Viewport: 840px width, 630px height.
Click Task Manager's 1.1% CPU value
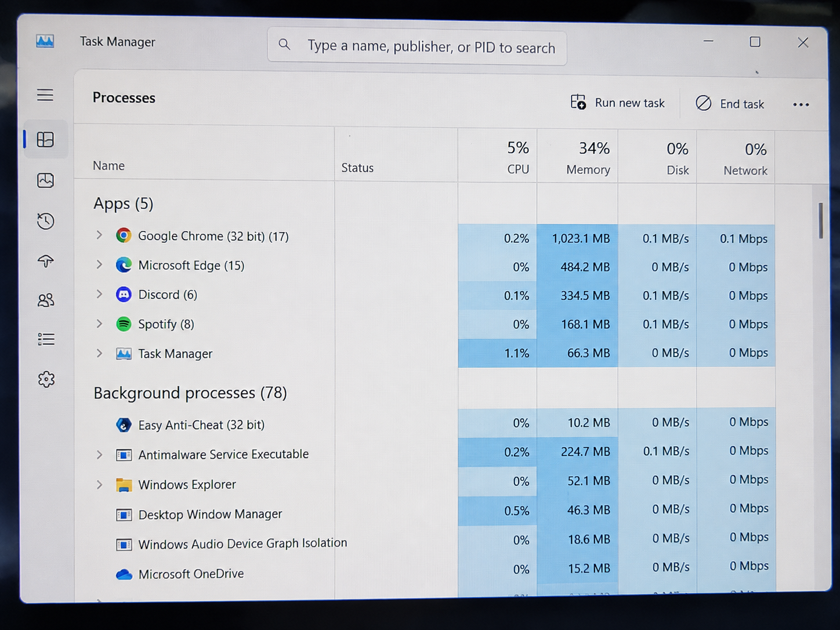(516, 353)
